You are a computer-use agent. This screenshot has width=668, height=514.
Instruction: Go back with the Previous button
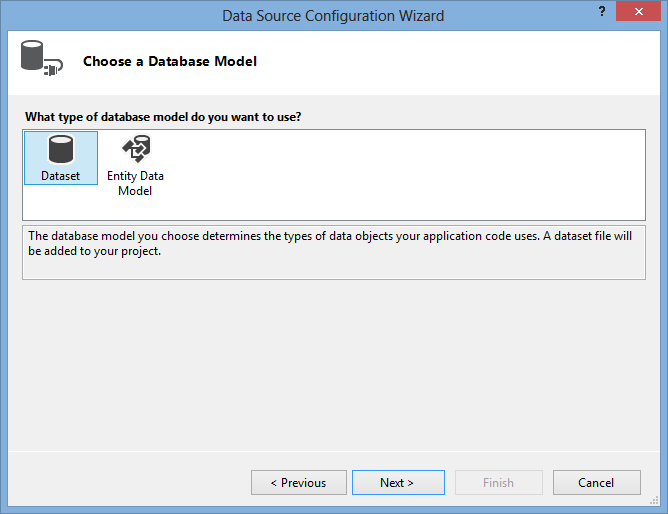[x=298, y=483]
